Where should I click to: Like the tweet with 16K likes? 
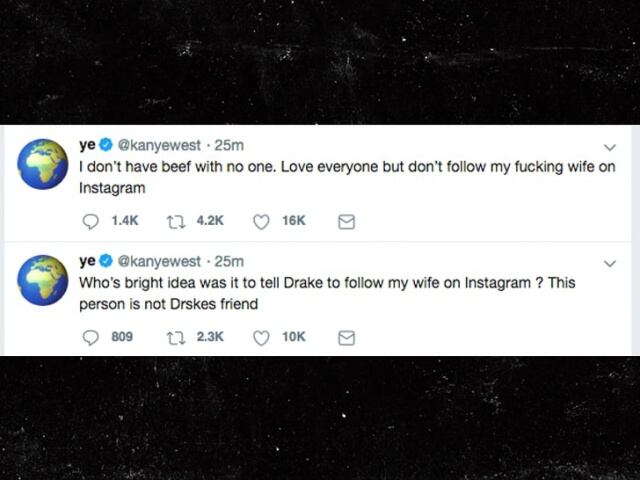(x=261, y=221)
